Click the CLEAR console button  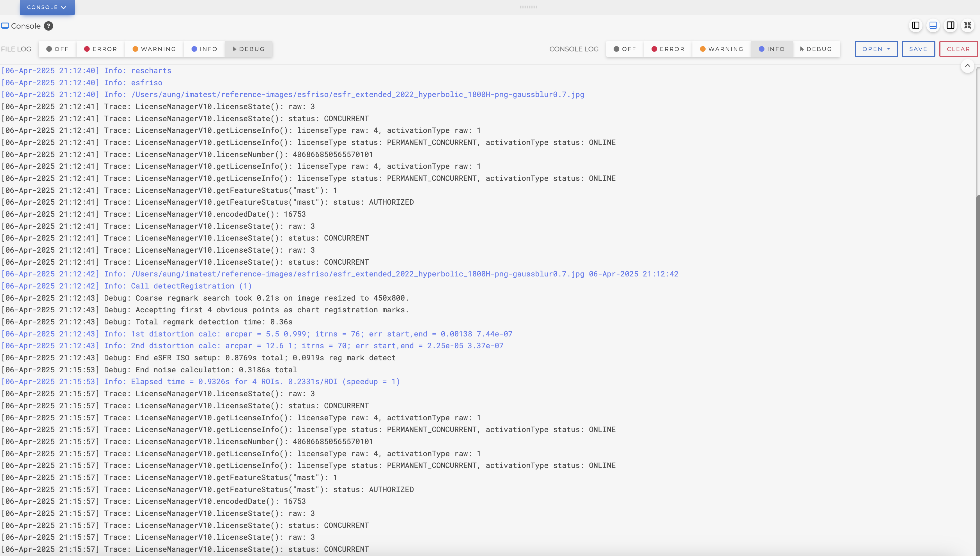pyautogui.click(x=958, y=49)
